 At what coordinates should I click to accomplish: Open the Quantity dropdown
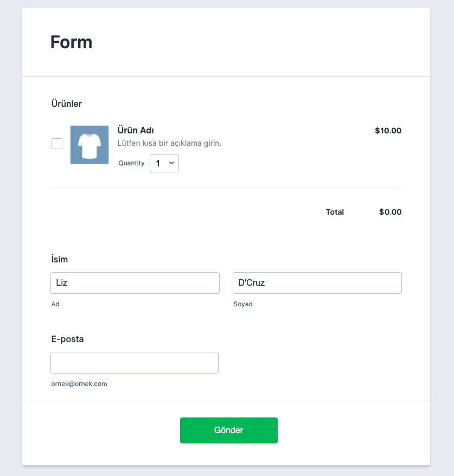click(x=164, y=163)
